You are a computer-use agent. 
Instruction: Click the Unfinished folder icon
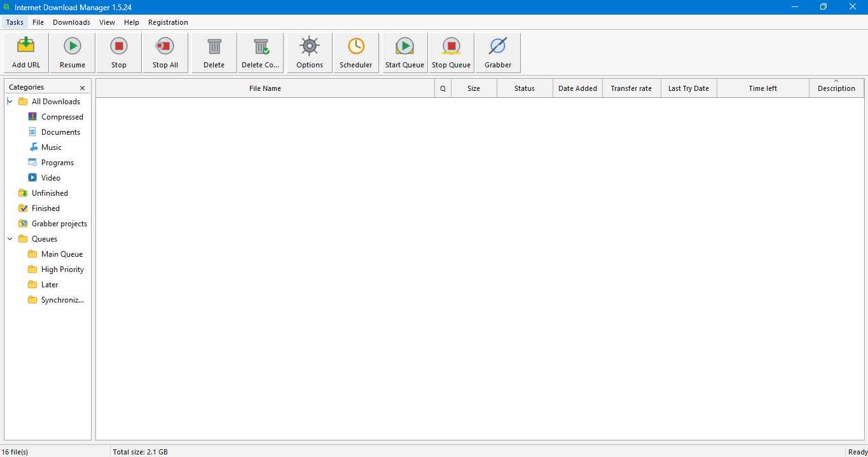pos(23,193)
